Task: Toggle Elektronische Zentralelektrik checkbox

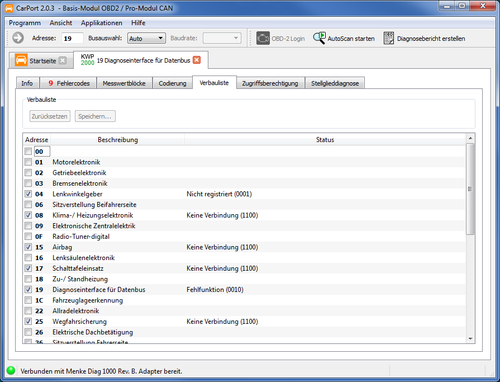Action: pyautogui.click(x=28, y=226)
